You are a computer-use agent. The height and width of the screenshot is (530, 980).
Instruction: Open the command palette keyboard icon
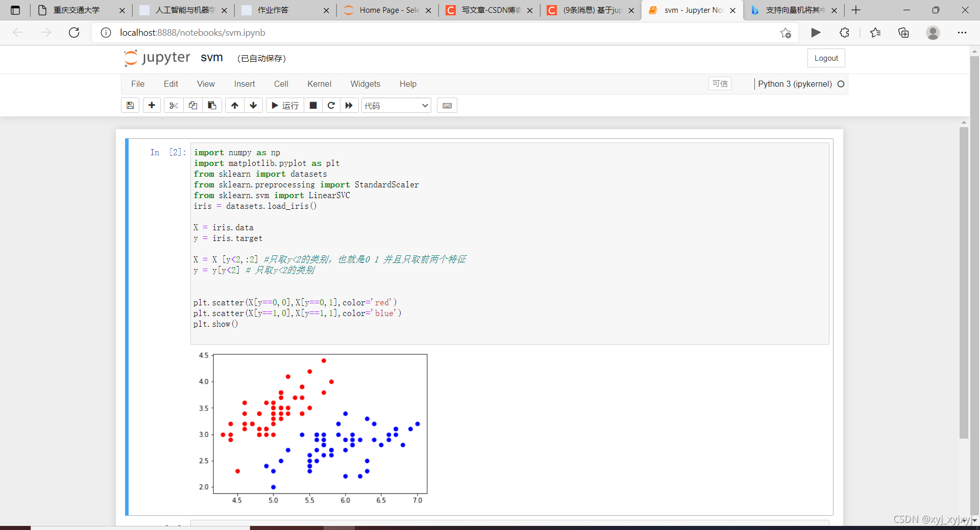pyautogui.click(x=447, y=105)
